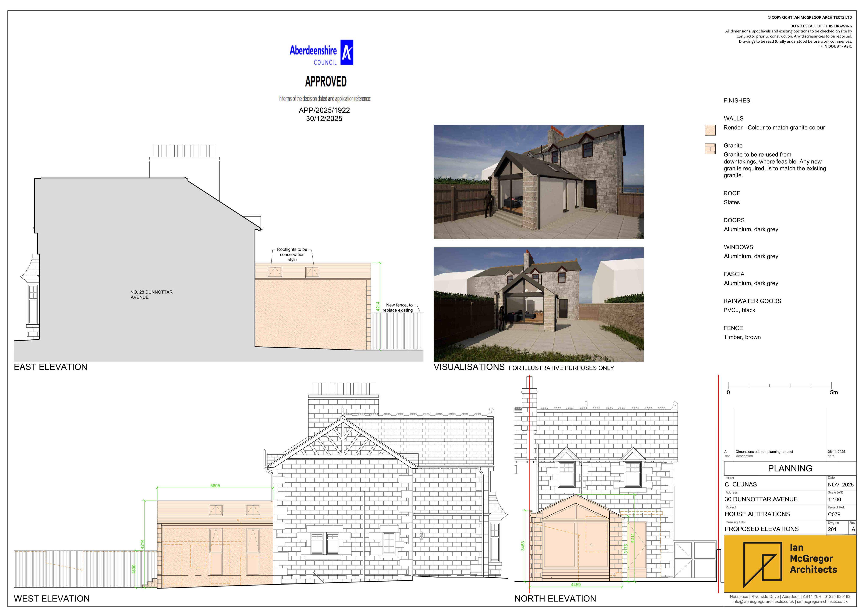The width and height of the screenshot is (868, 614).
Task: Click the 1800 fence height dimension
Action: pos(134,569)
